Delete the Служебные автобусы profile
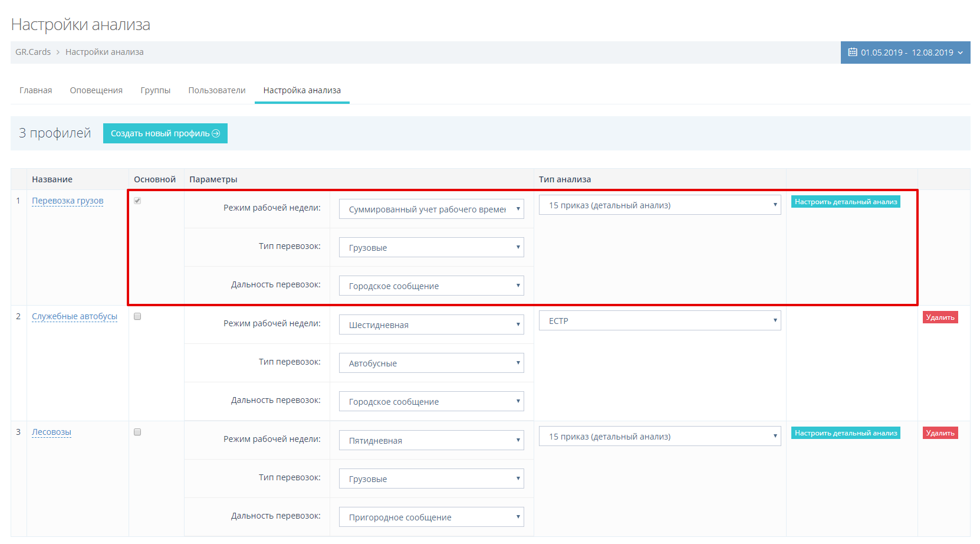Image resolution: width=980 pixels, height=544 pixels. 940,317
